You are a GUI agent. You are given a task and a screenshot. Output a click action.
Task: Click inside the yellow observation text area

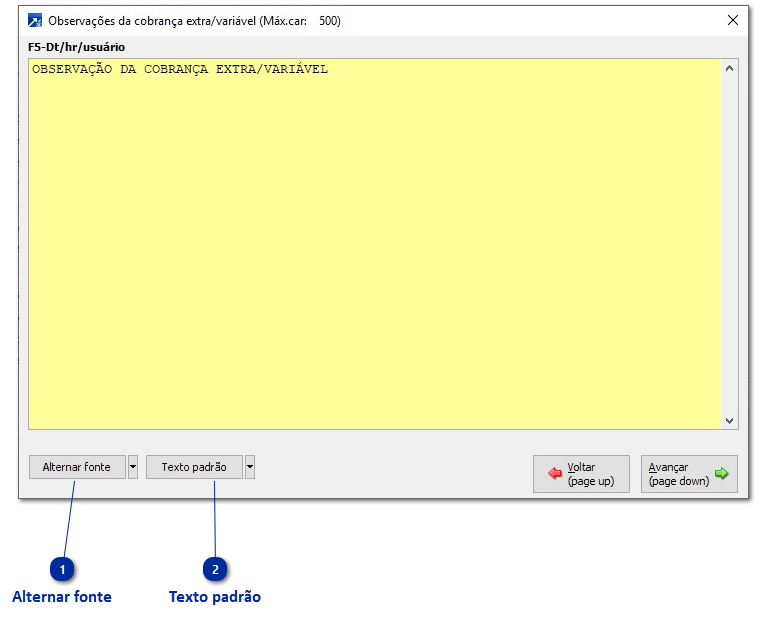(375, 244)
